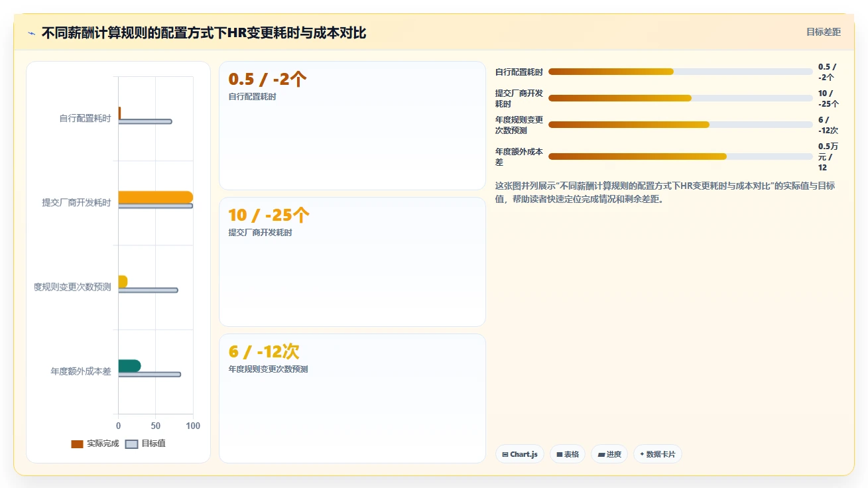Screen dimensions: 868x488
Task: Click the orange 提交厂商开发耗时 actual bar in chart
Action: 155,197
